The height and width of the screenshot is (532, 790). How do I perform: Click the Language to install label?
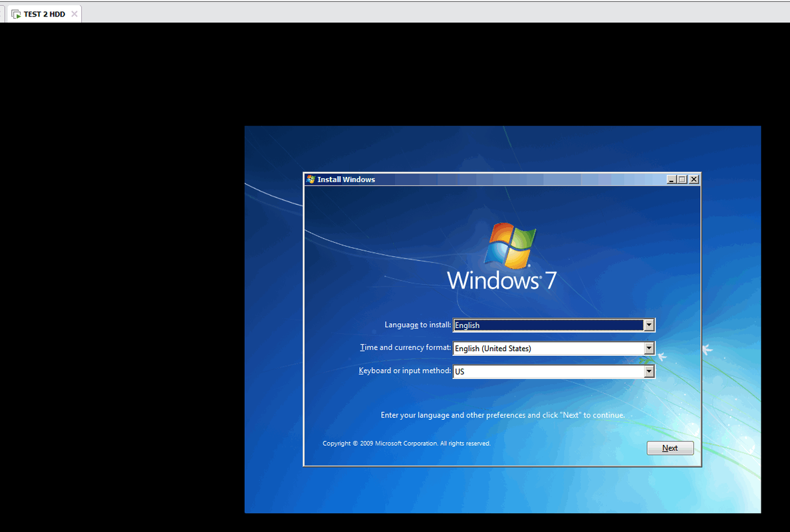coord(418,325)
